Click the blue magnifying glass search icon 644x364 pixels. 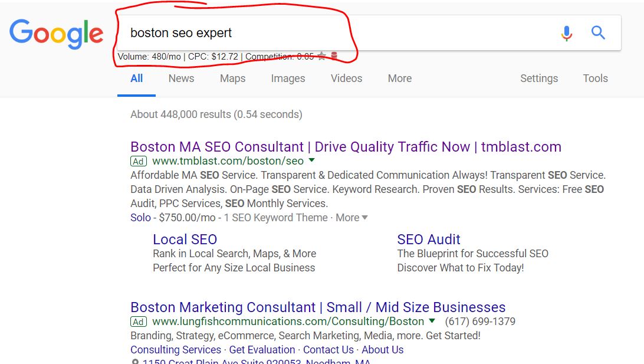pyautogui.click(x=598, y=32)
